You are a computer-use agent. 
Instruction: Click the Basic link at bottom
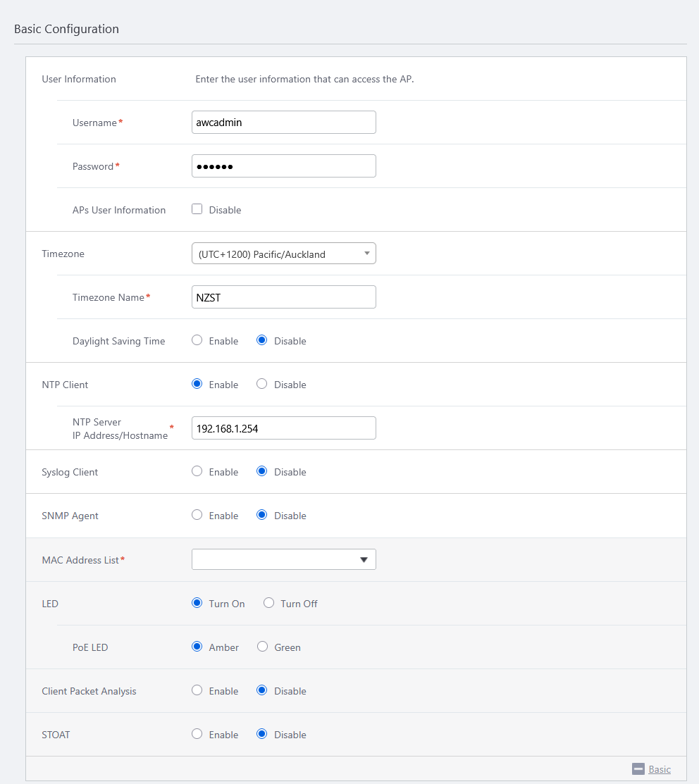(x=659, y=769)
